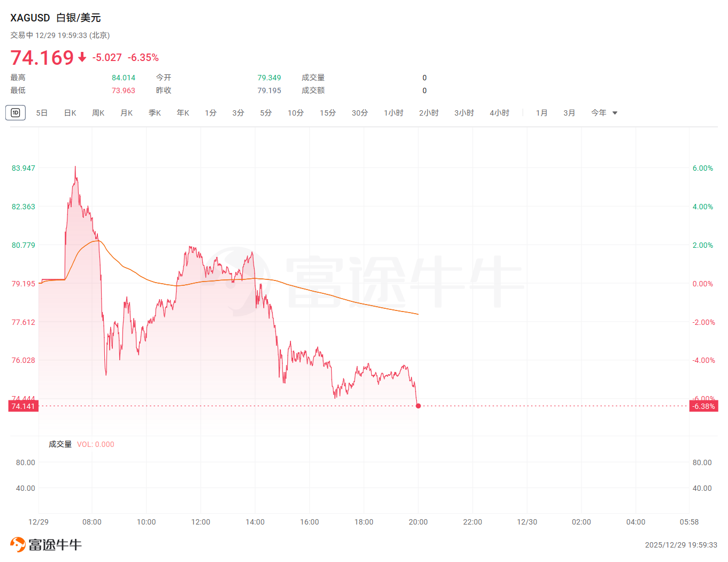Choose the 季K timeframe
The width and height of the screenshot is (728, 562).
[155, 113]
